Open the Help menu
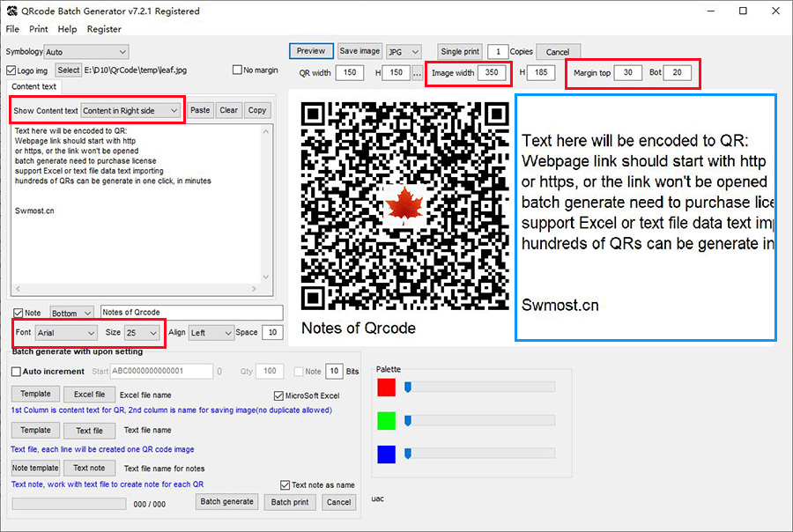The width and height of the screenshot is (793, 532). click(x=67, y=29)
